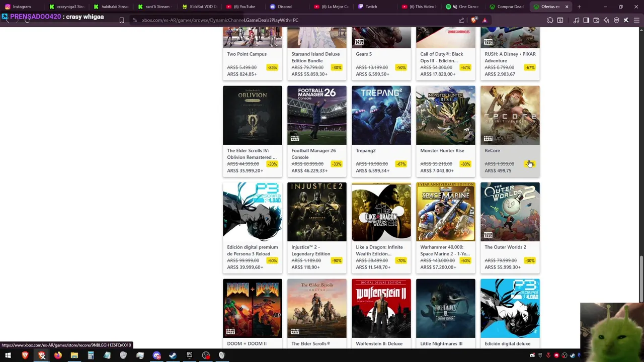This screenshot has width=644, height=362.
Task: Open the music note media control icon
Action: 576,20
